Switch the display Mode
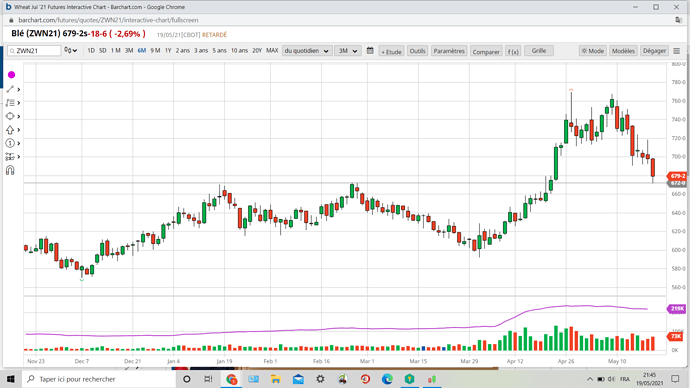690x388 pixels. tap(593, 51)
